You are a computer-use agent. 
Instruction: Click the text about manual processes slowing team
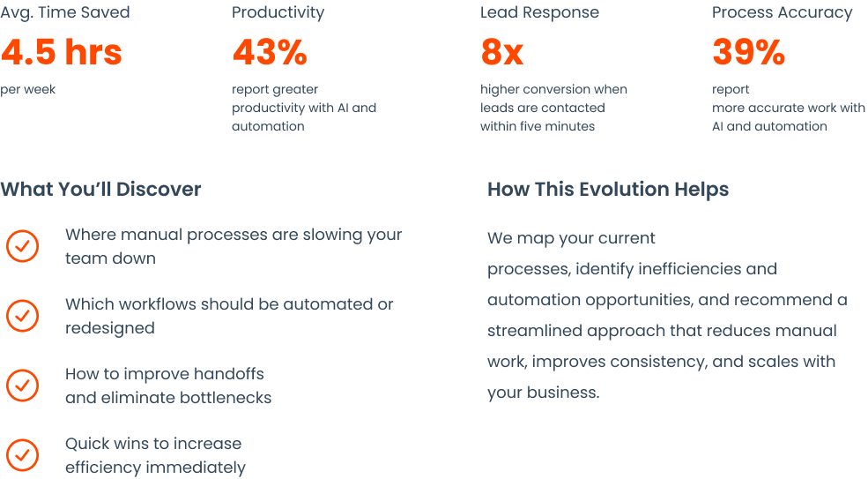click(x=234, y=246)
